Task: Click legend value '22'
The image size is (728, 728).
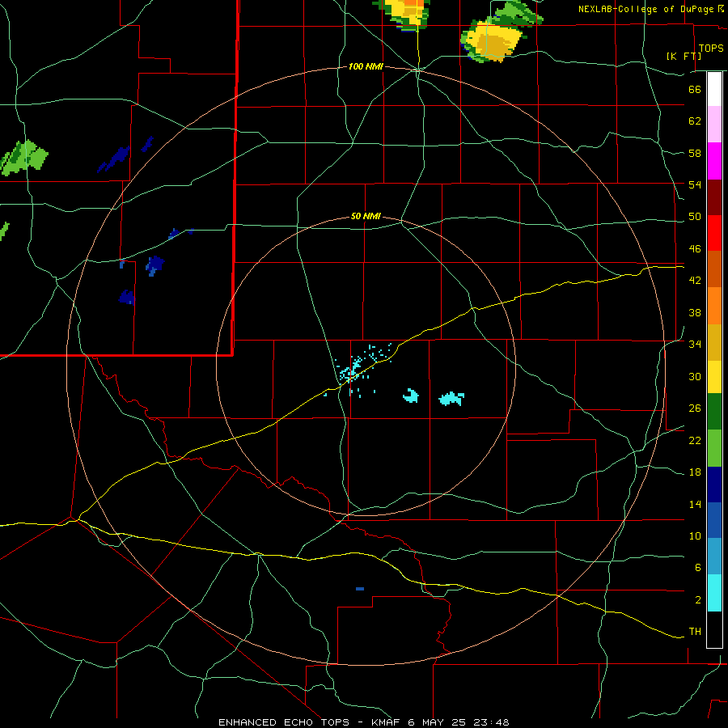Action: pyautogui.click(x=695, y=441)
